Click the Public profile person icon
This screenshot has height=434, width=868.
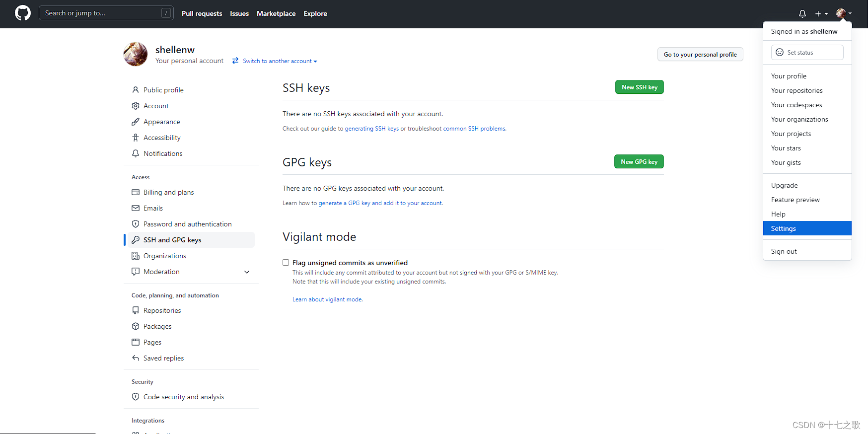coord(136,90)
